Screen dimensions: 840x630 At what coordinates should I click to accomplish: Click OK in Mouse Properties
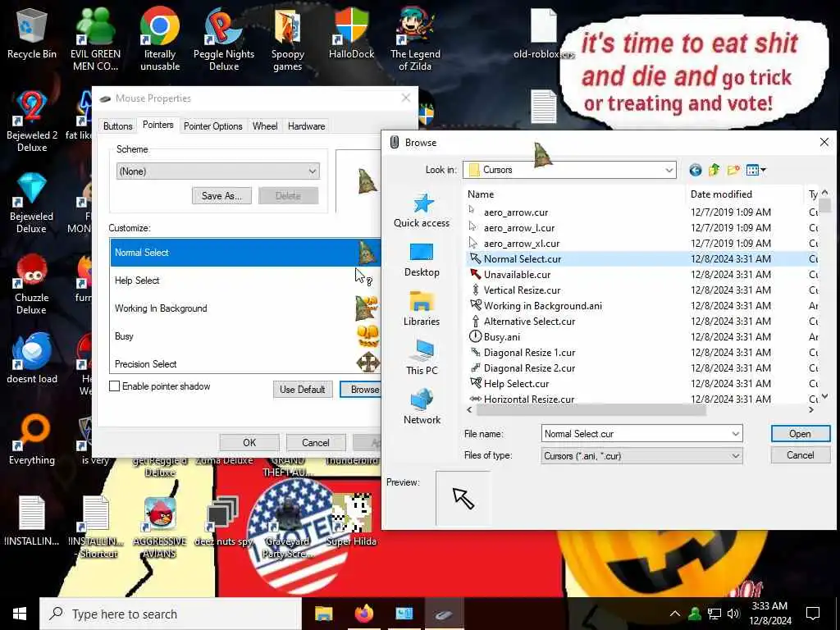tap(249, 442)
